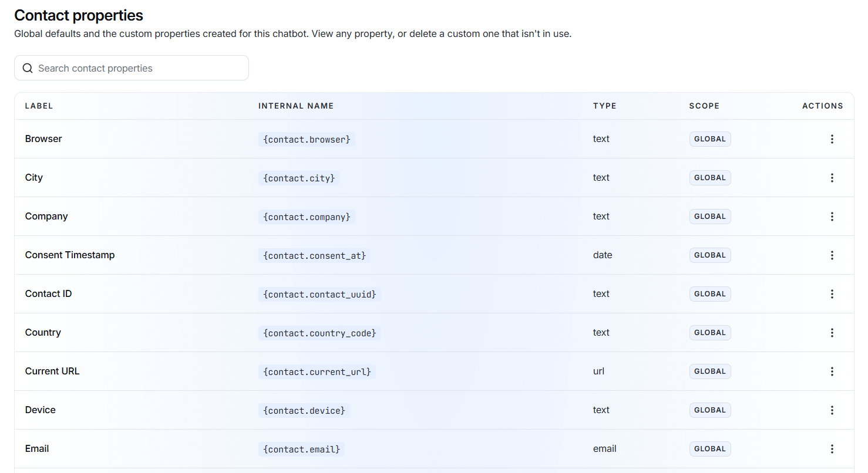This screenshot has width=868, height=473.
Task: Select the Browser label cell
Action: (x=43, y=139)
